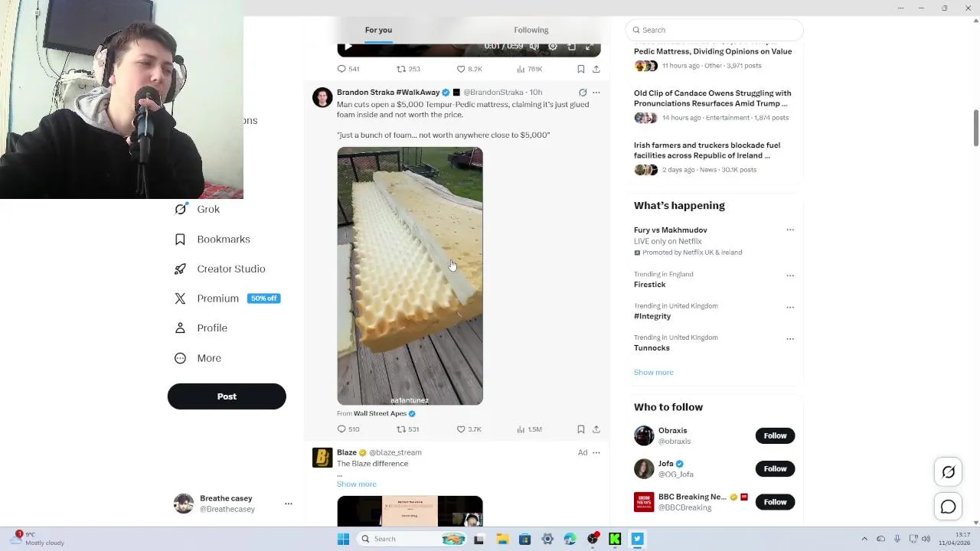The width and height of the screenshot is (980, 551).
Task: Open more options for Brandon Straka post
Action: pyautogui.click(x=596, y=93)
